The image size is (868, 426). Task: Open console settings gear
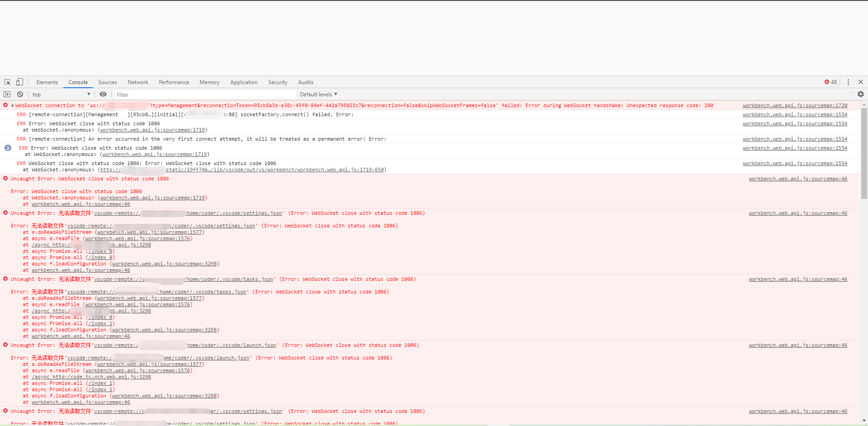861,94
